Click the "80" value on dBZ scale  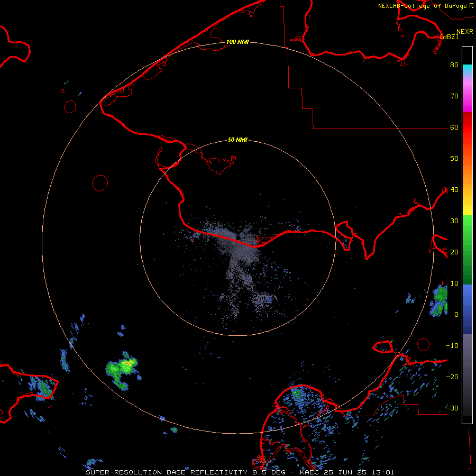pyautogui.click(x=454, y=65)
